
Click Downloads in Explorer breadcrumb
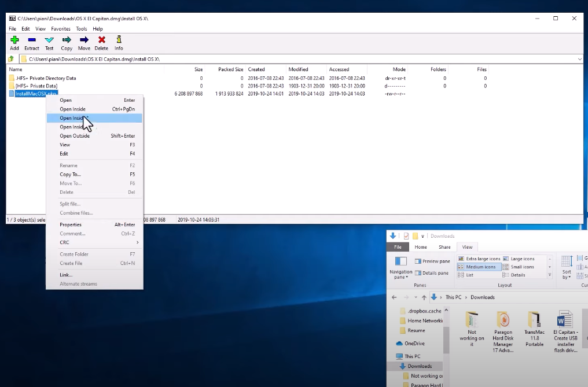tap(483, 297)
